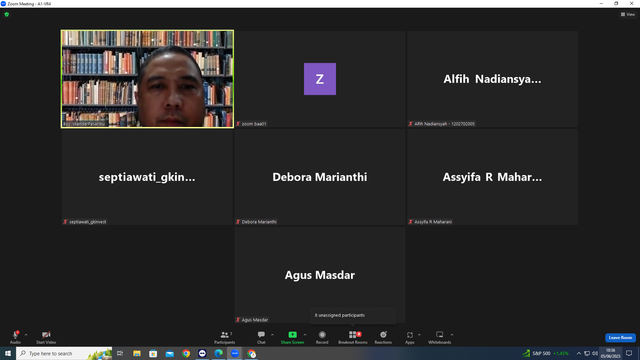
Task: Open the Mail app from the taskbar
Action: (169, 353)
